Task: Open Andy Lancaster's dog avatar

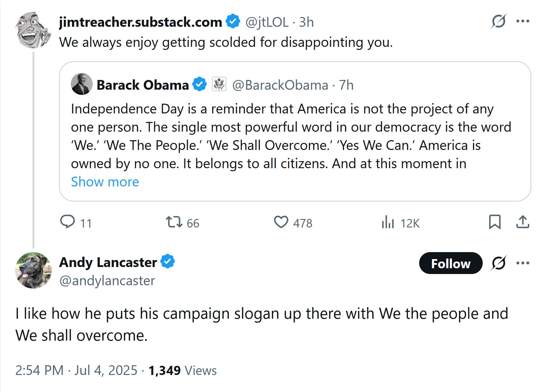Action: [33, 270]
